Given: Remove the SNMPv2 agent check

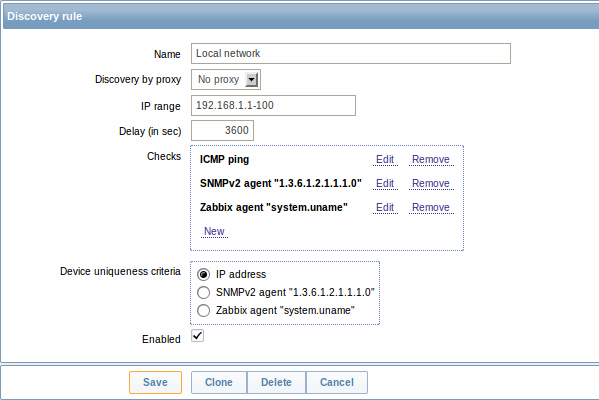Looking at the screenshot, I should tap(431, 183).
